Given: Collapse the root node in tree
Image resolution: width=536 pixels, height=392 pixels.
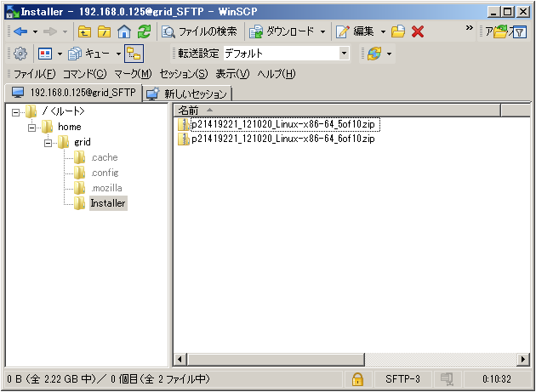Looking at the screenshot, I should point(15,112).
